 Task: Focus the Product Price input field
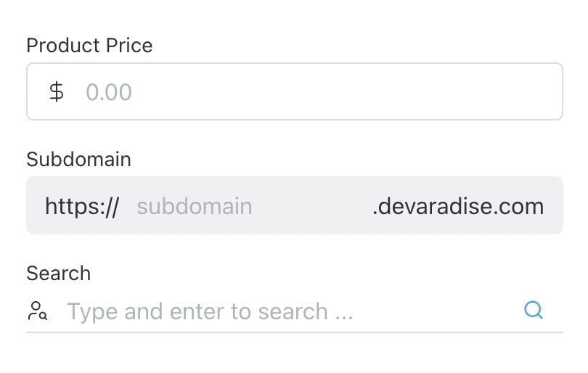[x=319, y=92]
